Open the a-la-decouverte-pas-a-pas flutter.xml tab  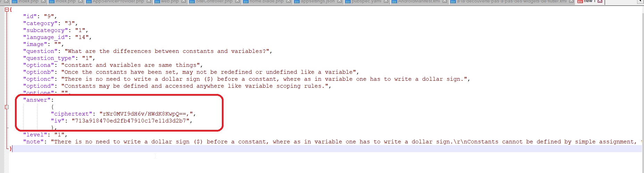pos(511,1)
